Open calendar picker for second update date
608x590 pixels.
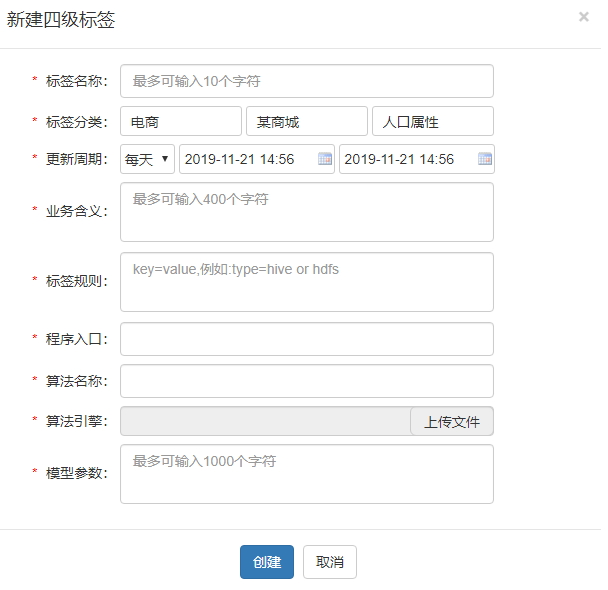point(485,159)
